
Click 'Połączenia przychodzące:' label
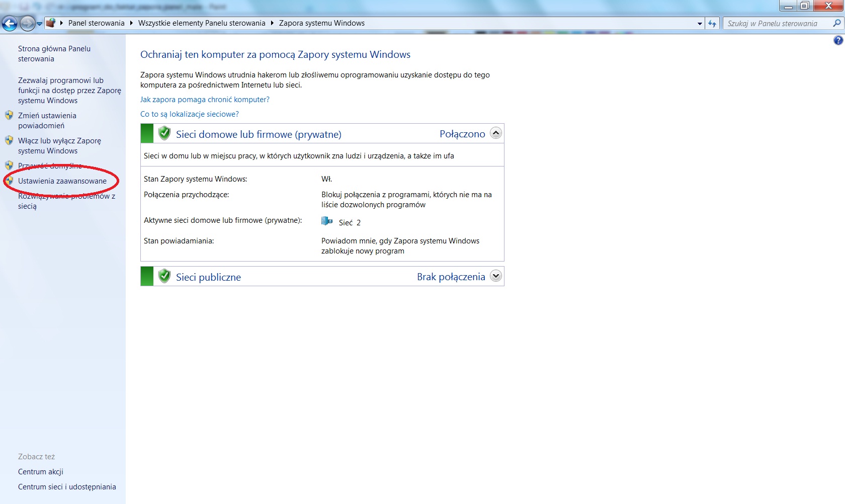186,195
